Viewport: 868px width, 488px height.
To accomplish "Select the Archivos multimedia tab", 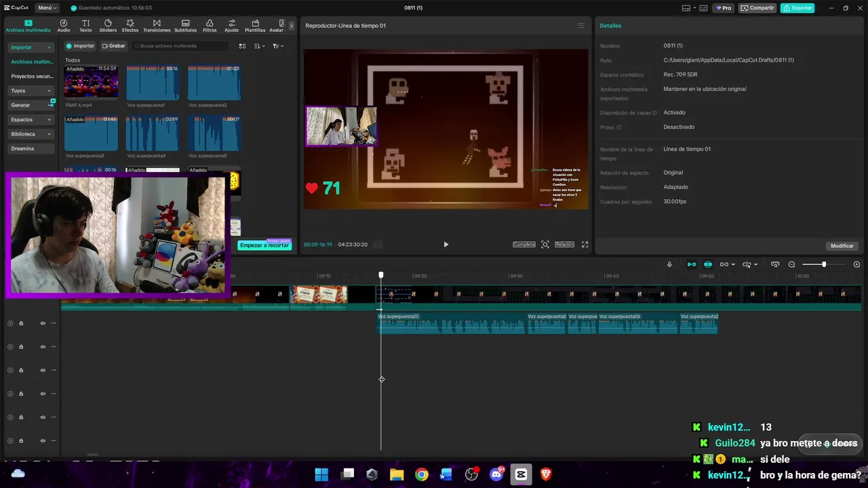I will [x=28, y=26].
